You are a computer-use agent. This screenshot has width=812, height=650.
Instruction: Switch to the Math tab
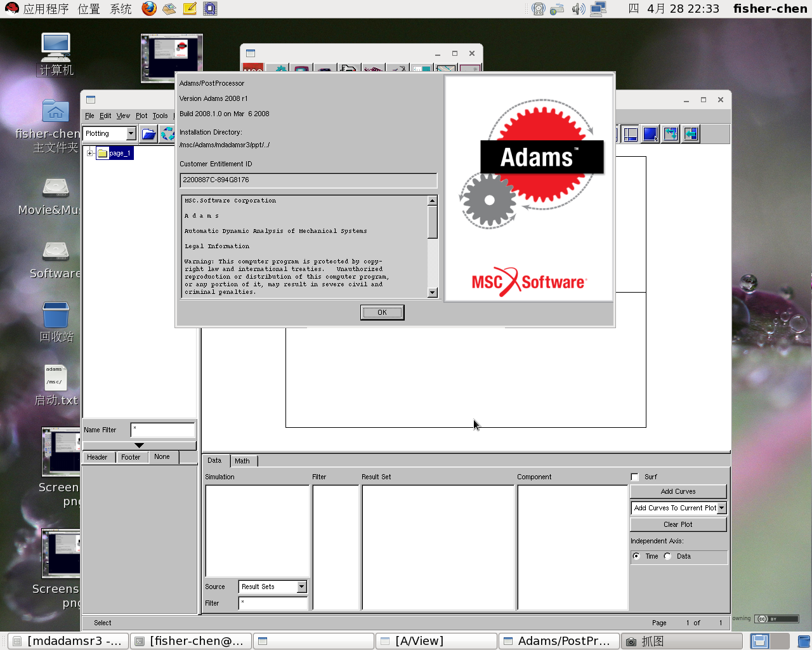pos(242,461)
